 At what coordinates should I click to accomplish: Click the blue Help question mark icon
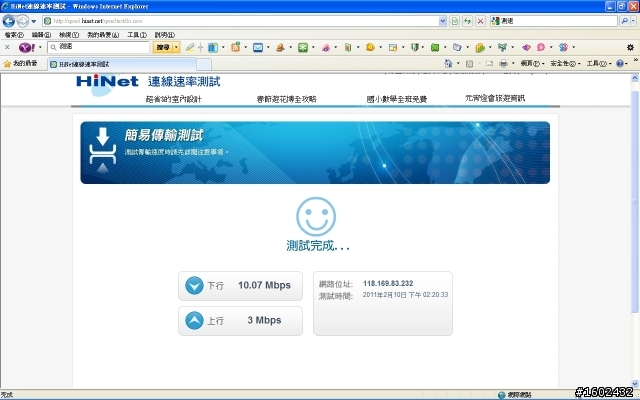(620, 64)
